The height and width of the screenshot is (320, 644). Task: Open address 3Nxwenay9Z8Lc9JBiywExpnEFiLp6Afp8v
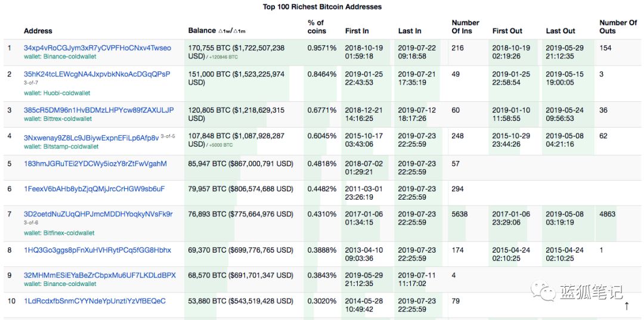91,138
